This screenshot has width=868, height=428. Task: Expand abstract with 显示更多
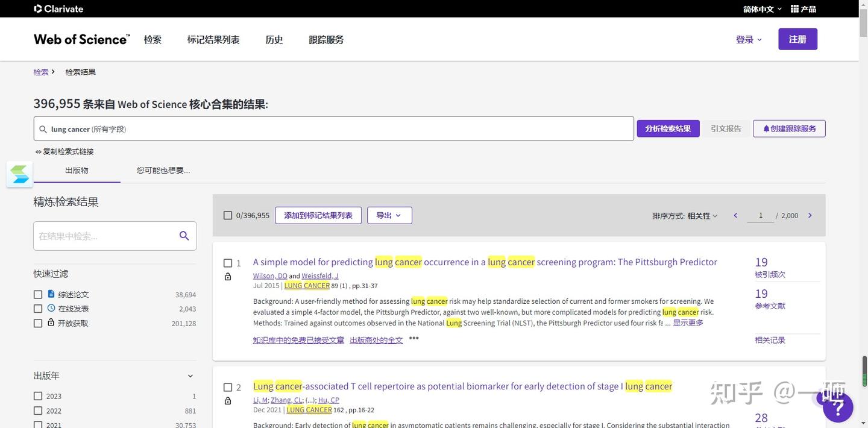click(x=688, y=323)
